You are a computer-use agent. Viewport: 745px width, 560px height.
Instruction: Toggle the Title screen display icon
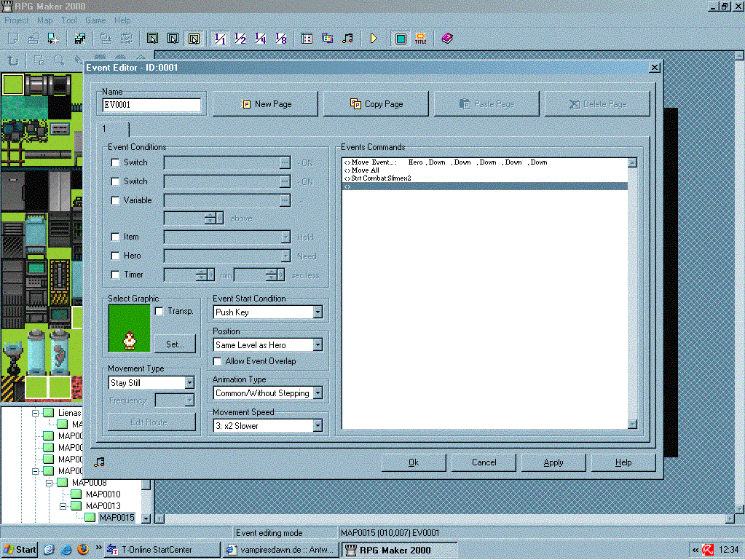[x=420, y=39]
